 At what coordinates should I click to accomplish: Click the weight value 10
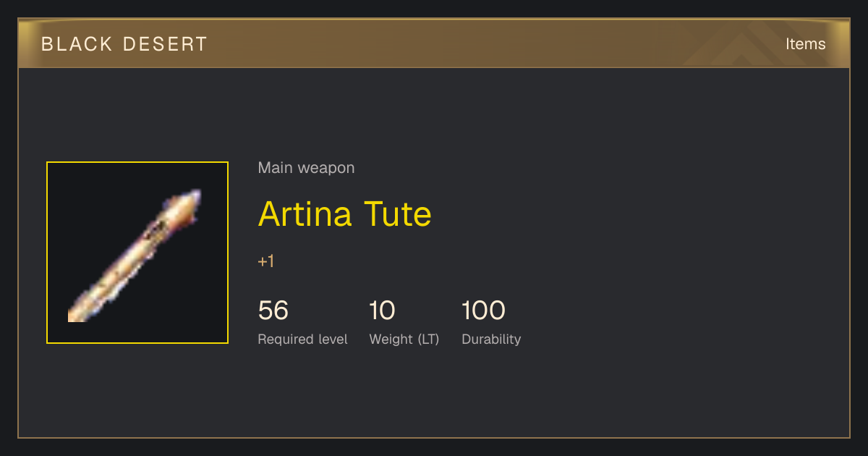pyautogui.click(x=382, y=311)
